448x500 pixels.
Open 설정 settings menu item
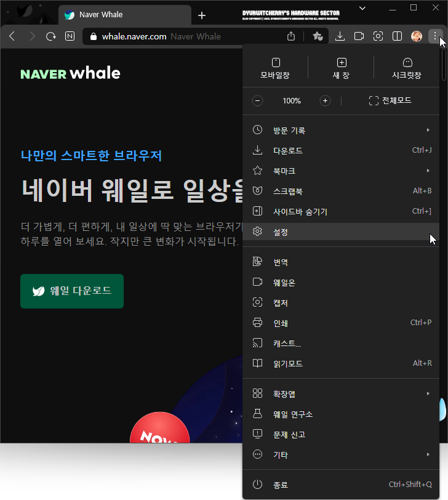coord(341,232)
